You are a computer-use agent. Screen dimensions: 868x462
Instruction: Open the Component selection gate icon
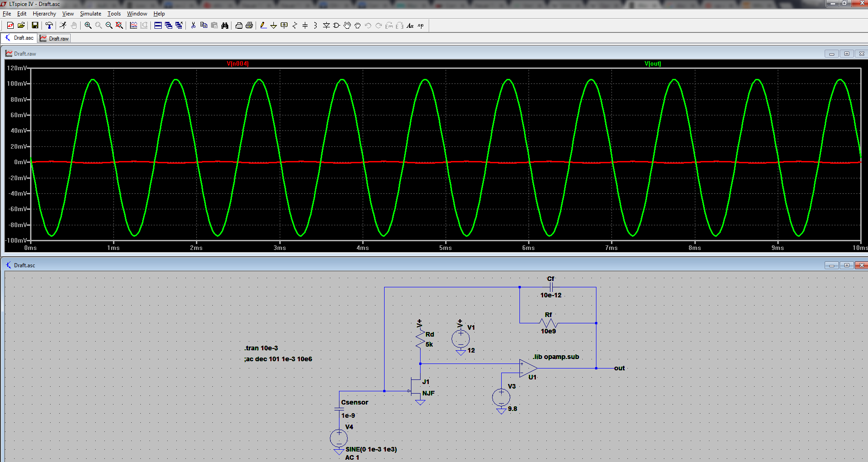(x=337, y=26)
